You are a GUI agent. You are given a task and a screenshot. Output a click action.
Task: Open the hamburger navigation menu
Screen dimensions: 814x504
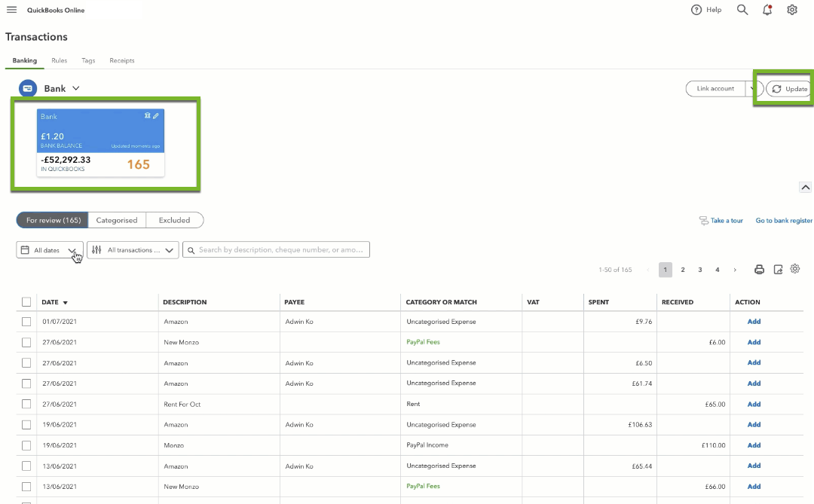click(x=11, y=10)
